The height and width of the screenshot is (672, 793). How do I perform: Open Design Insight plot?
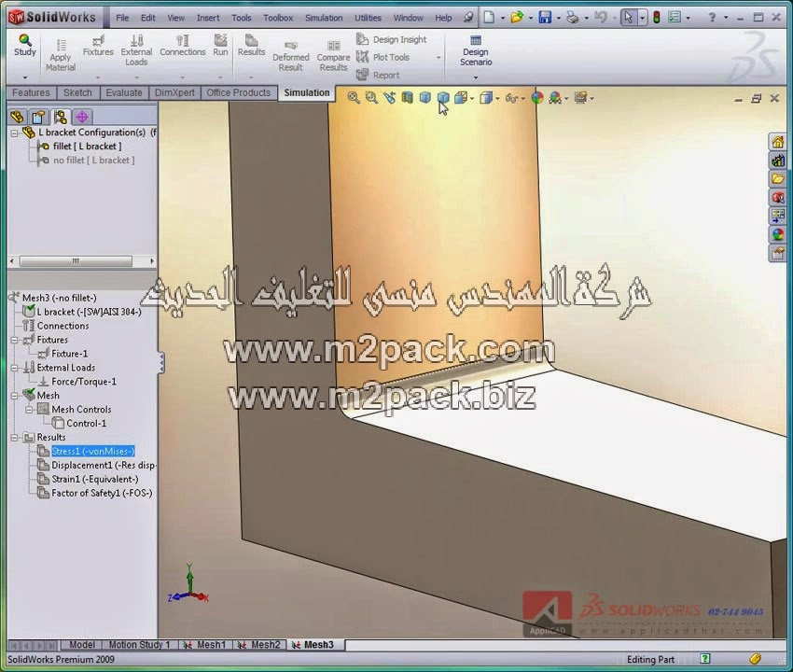click(392, 39)
